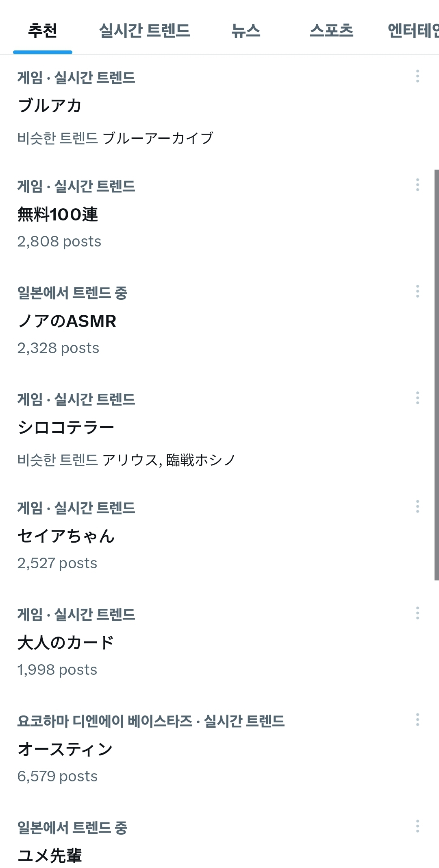
Task: Open more options for 無料100連 trend
Action: coord(417,185)
